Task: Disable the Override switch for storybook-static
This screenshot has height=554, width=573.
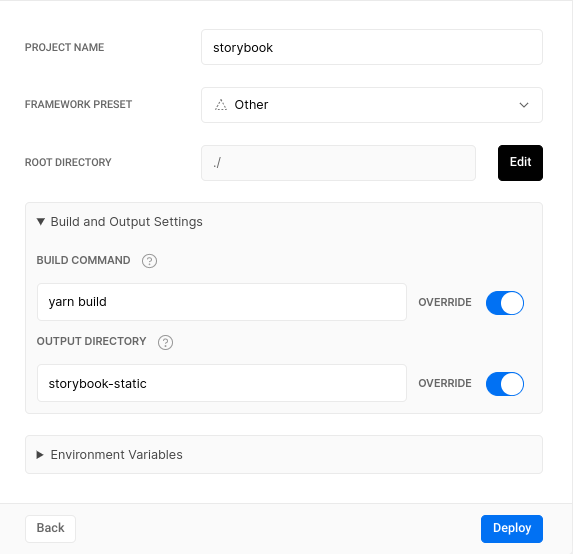Action: click(x=505, y=384)
